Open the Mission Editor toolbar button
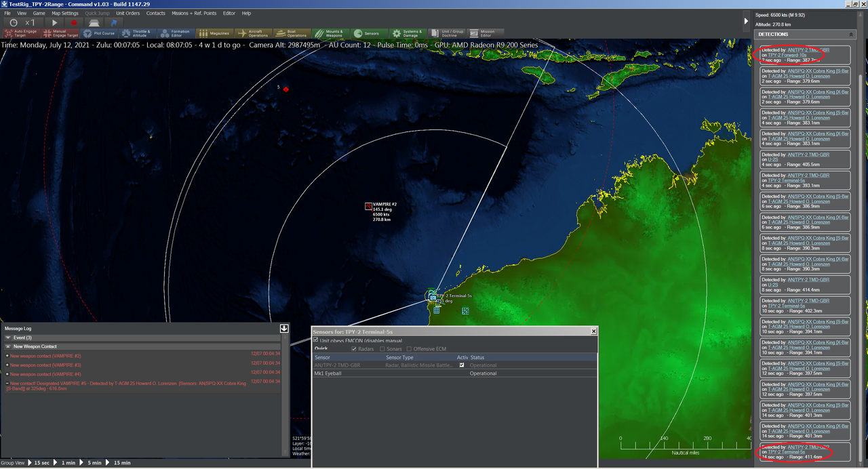This screenshot has width=868, height=469. [486, 33]
